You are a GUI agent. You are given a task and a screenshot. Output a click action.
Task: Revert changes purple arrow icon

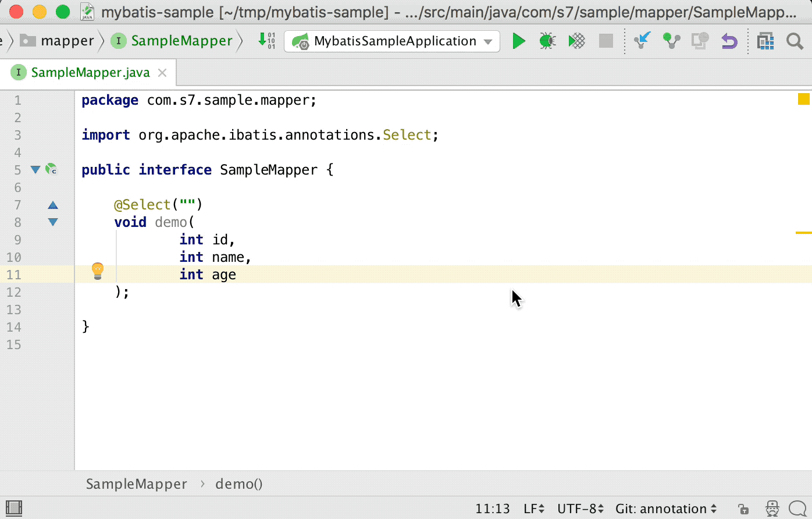pyautogui.click(x=729, y=41)
